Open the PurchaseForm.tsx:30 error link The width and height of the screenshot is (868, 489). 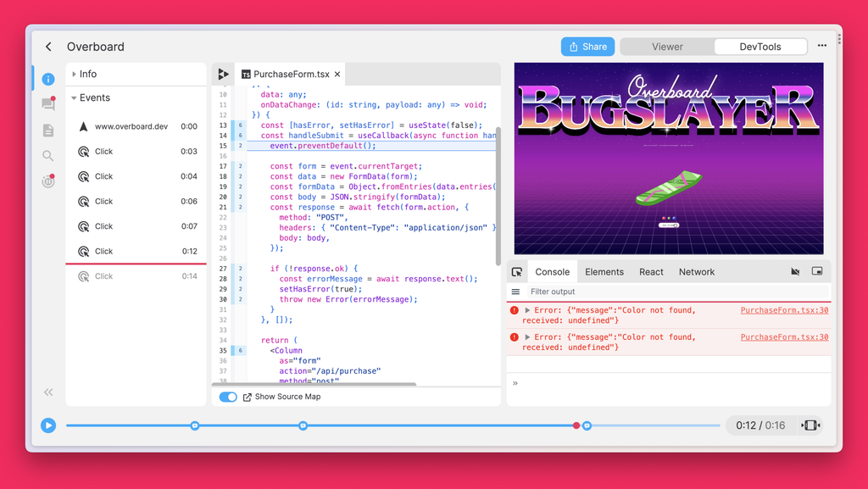point(784,310)
